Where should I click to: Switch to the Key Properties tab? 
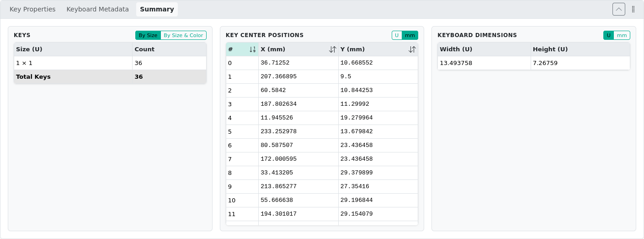click(x=32, y=9)
